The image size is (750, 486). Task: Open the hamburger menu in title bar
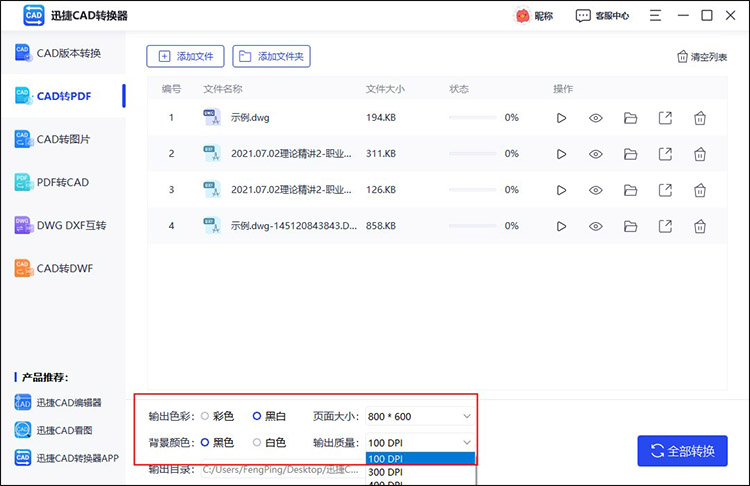point(655,15)
